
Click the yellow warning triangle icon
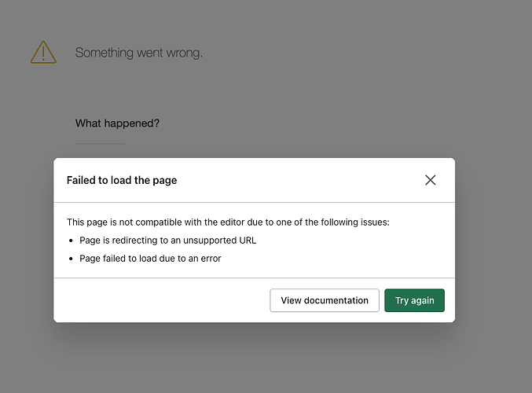coord(43,53)
